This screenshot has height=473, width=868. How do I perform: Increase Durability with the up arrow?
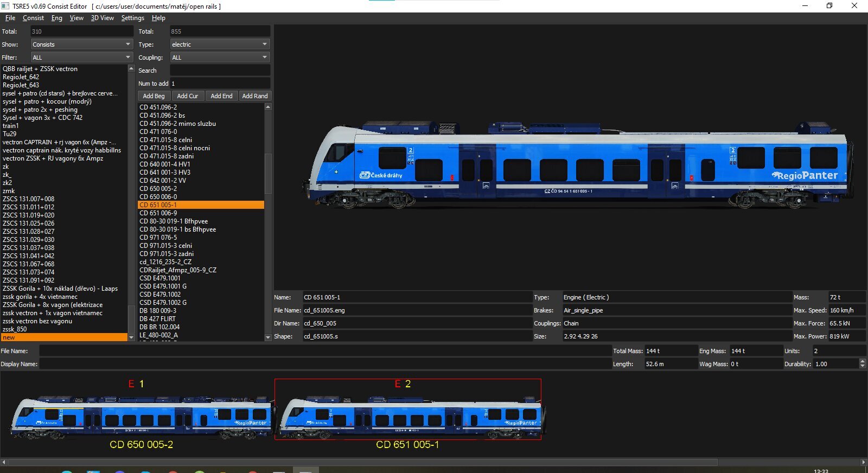[x=863, y=361]
